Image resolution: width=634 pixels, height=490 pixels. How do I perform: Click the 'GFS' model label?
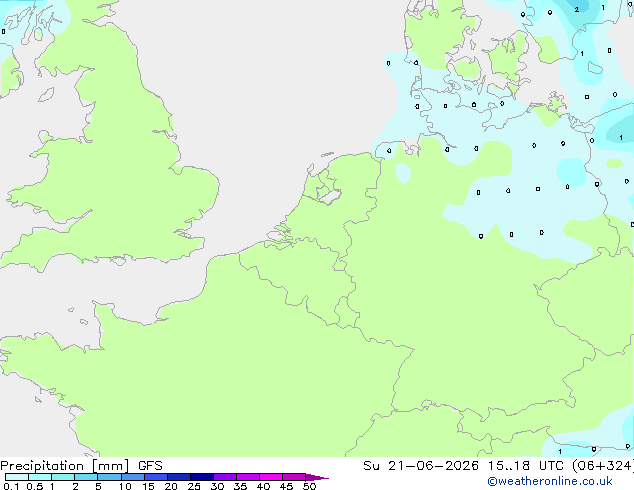tap(150, 466)
